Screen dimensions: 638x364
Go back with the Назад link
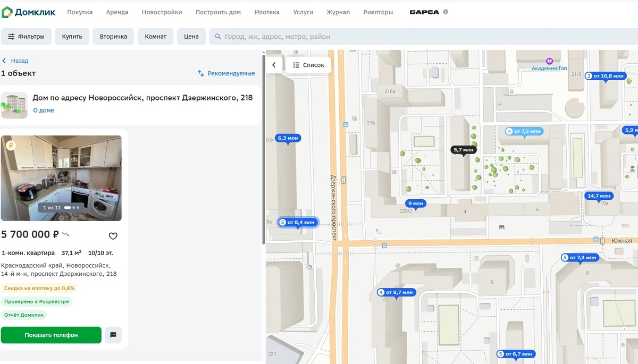15,61
